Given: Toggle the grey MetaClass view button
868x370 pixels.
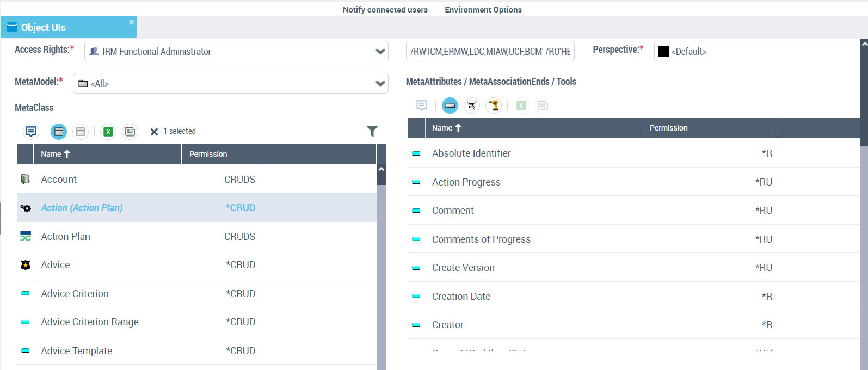Looking at the screenshot, I should [x=81, y=132].
